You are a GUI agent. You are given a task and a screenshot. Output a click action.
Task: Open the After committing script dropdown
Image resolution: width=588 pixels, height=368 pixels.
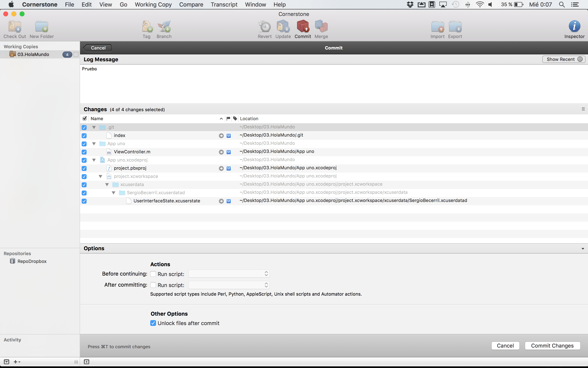point(229,285)
